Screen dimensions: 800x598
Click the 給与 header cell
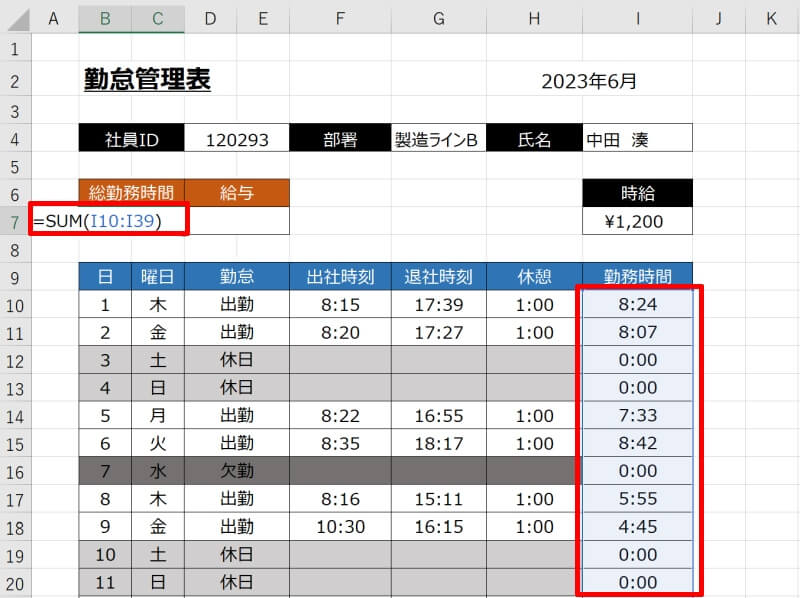tap(237, 193)
